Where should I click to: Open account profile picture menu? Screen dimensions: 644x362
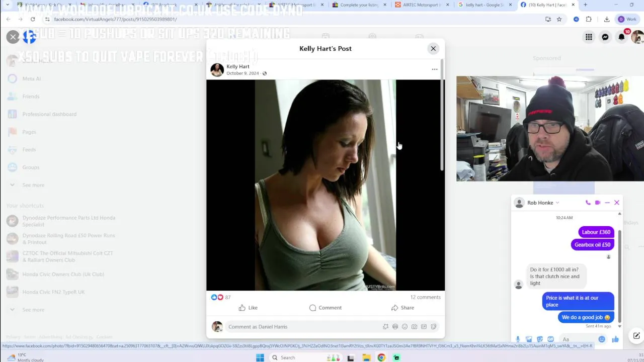tap(637, 37)
